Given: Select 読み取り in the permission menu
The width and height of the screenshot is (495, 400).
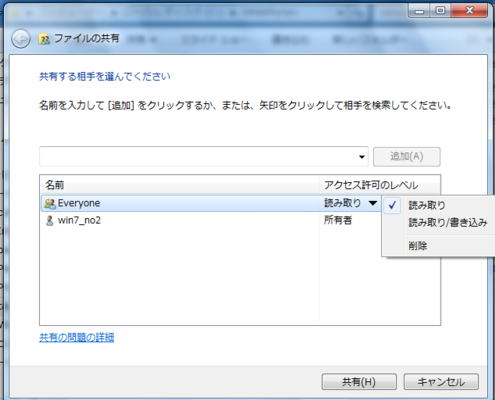Looking at the screenshot, I should pyautogui.click(x=427, y=205).
